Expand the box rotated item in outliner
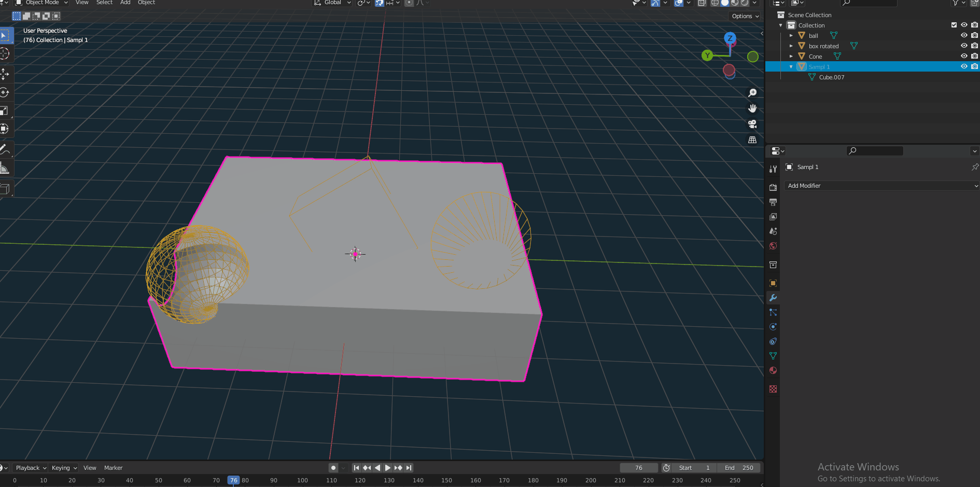Screen dimensions: 980x487 click(x=791, y=46)
